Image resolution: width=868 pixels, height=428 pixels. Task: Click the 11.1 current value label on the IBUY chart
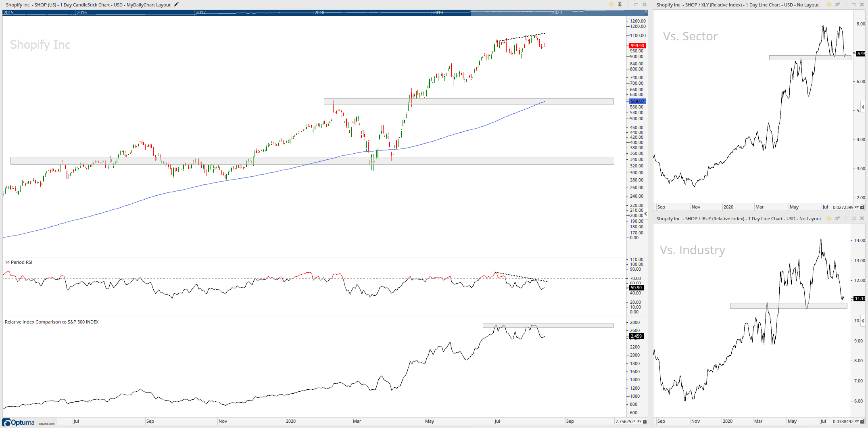pyautogui.click(x=860, y=299)
